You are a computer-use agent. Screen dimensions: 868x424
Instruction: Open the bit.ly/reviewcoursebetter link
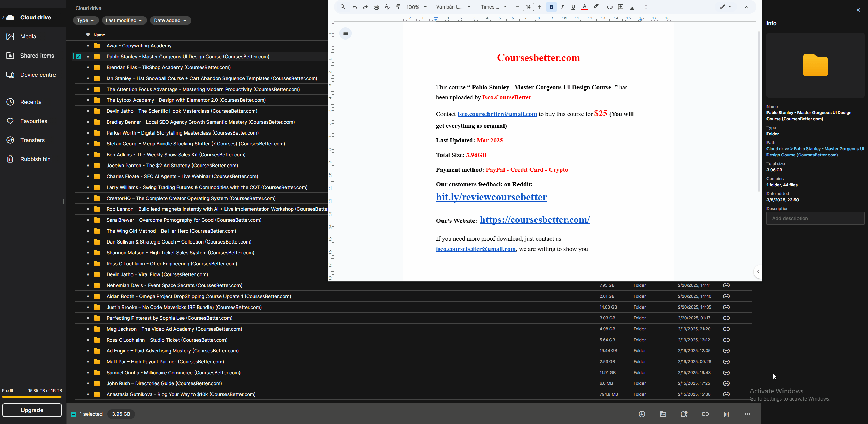(x=491, y=197)
